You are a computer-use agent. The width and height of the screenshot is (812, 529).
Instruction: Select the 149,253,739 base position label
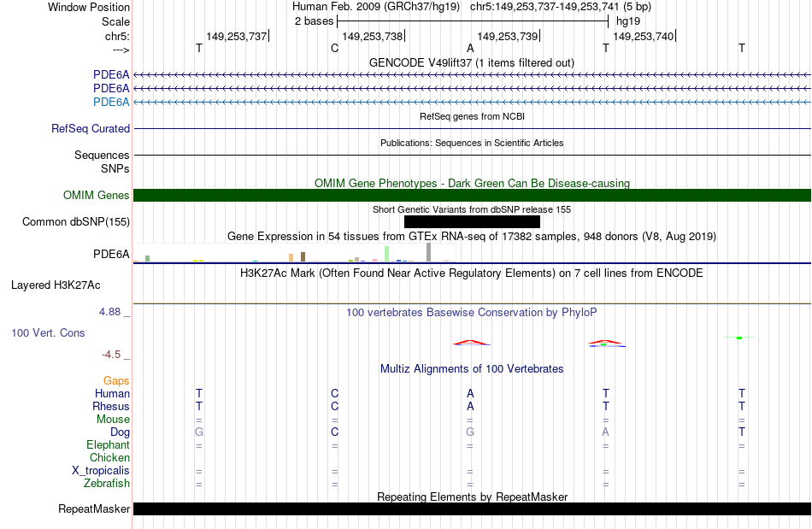pos(508,36)
